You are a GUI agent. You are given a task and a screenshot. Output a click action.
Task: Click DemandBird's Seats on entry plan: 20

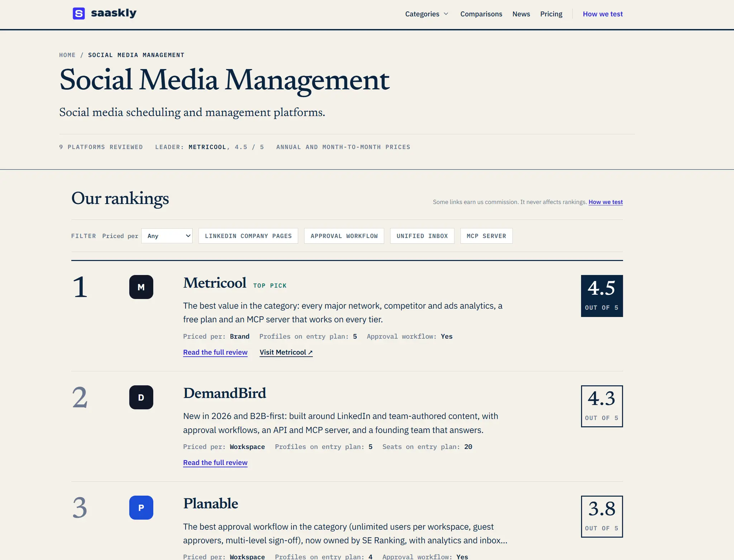[427, 447]
